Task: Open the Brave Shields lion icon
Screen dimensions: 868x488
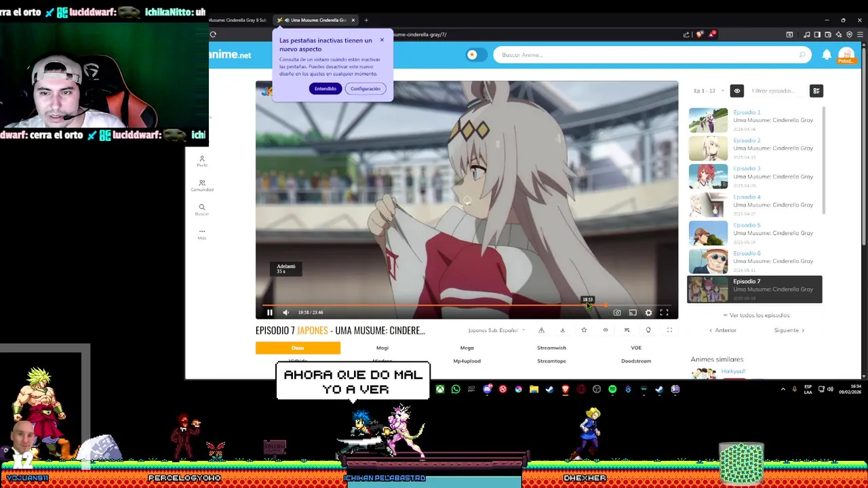Action: coord(700,35)
